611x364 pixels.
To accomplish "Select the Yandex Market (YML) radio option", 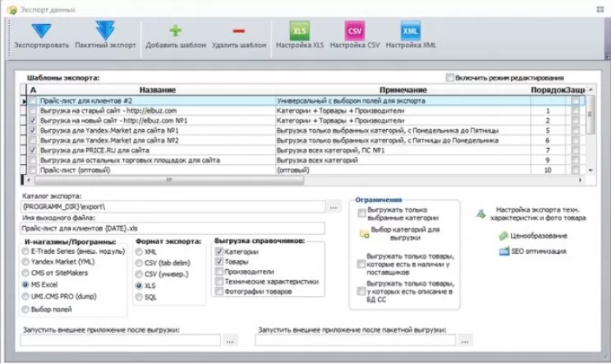I will [x=26, y=261].
